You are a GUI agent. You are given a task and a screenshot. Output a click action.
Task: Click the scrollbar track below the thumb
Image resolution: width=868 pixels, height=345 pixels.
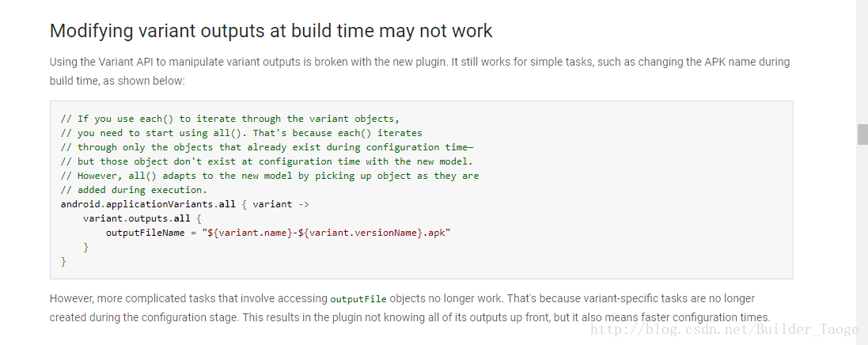[x=862, y=244]
